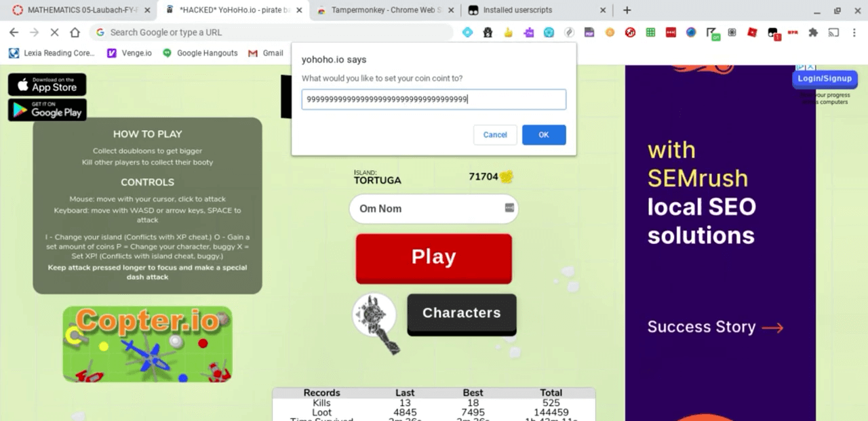Click the red dots extension icon
868x421 pixels.
coord(671,32)
